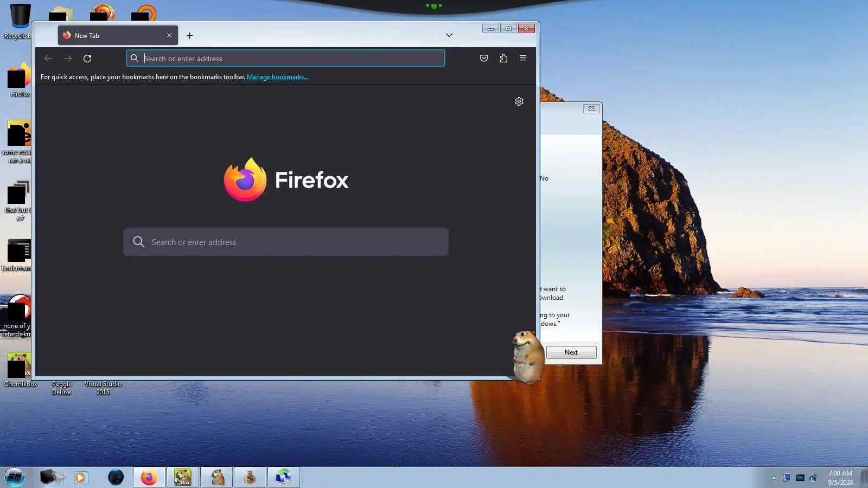Open the hamster app on the taskbar
The width and height of the screenshot is (868, 488).
click(x=217, y=477)
